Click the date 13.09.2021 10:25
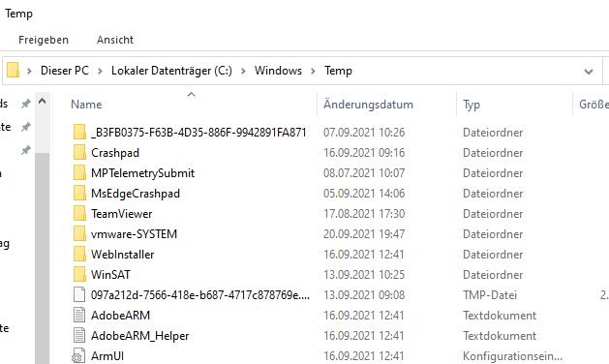 coord(364,275)
